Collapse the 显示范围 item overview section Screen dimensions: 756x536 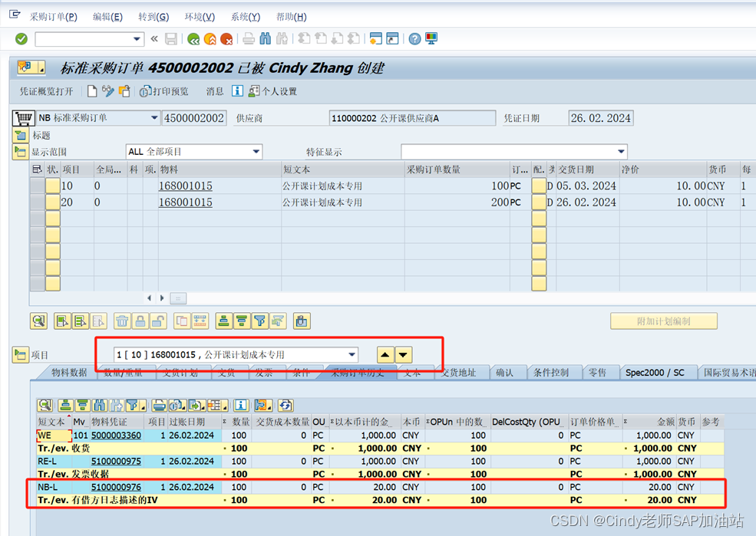(x=20, y=152)
